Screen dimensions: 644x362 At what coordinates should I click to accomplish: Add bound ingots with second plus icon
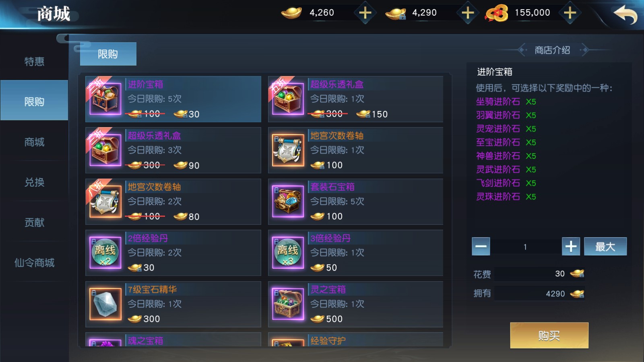(468, 13)
